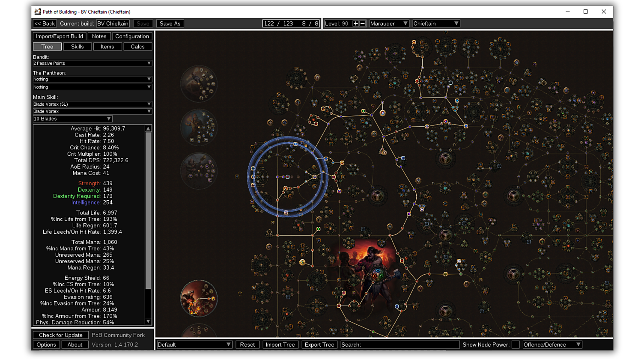Screen dimensions: 644x362
Task: Open the Configuration tab
Action: 132,36
